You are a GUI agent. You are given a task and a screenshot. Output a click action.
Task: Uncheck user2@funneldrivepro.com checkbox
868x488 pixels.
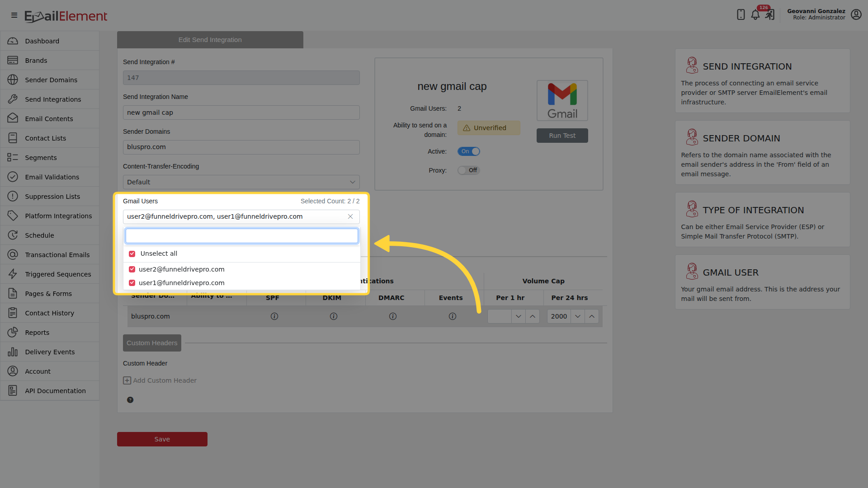132,269
